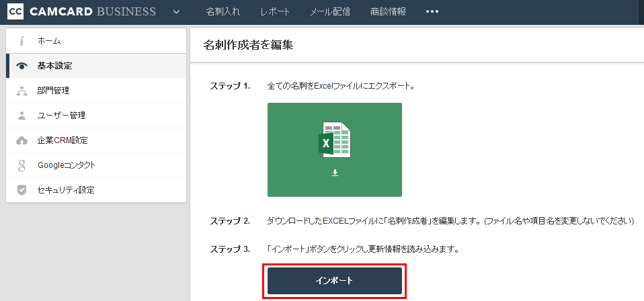The height and width of the screenshot is (301, 644).
Task: Open 企業CRM設定 in the sidebar
Action: [x=96, y=140]
